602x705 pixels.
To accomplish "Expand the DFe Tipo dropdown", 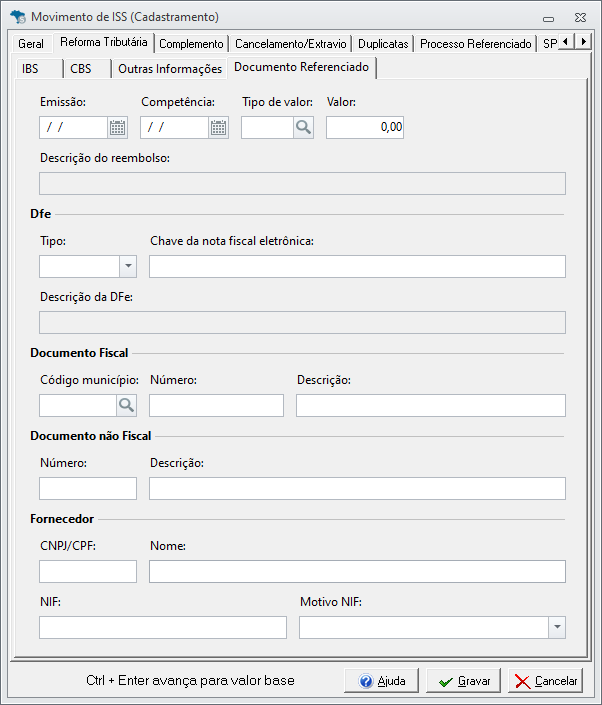I will pos(128,266).
